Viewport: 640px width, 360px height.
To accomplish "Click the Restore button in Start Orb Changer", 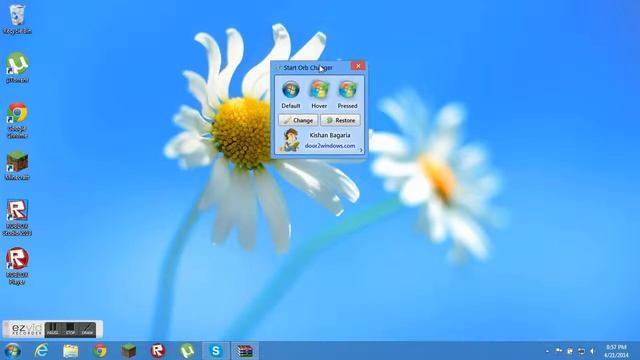I will pyautogui.click(x=340, y=120).
